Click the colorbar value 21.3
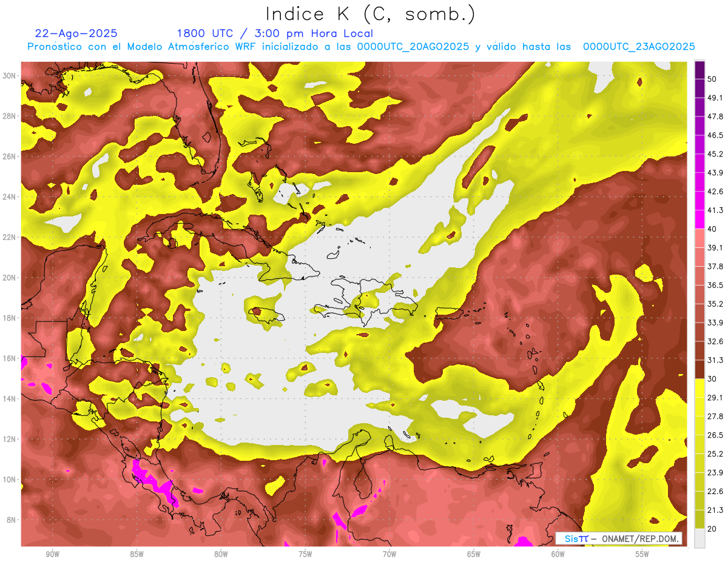The height and width of the screenshot is (562, 728). (715, 510)
